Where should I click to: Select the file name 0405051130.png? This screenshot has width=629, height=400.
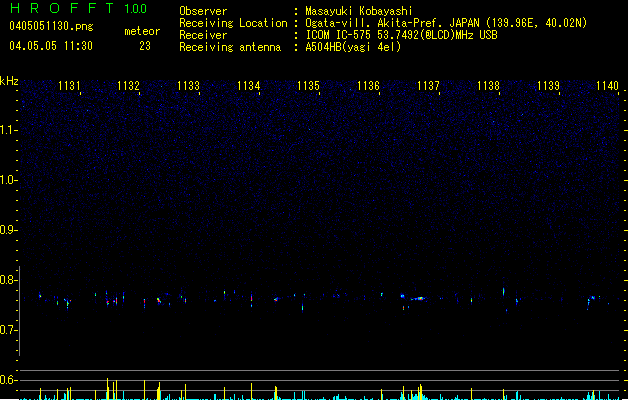pos(51,26)
